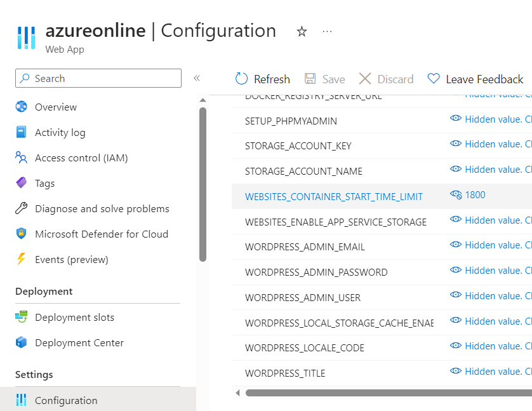Favorite this page with the star icon
This screenshot has width=532, height=411.
[x=302, y=32]
